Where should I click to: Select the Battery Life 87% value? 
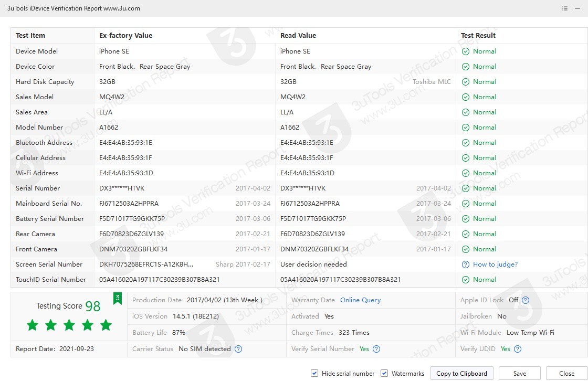coord(178,333)
